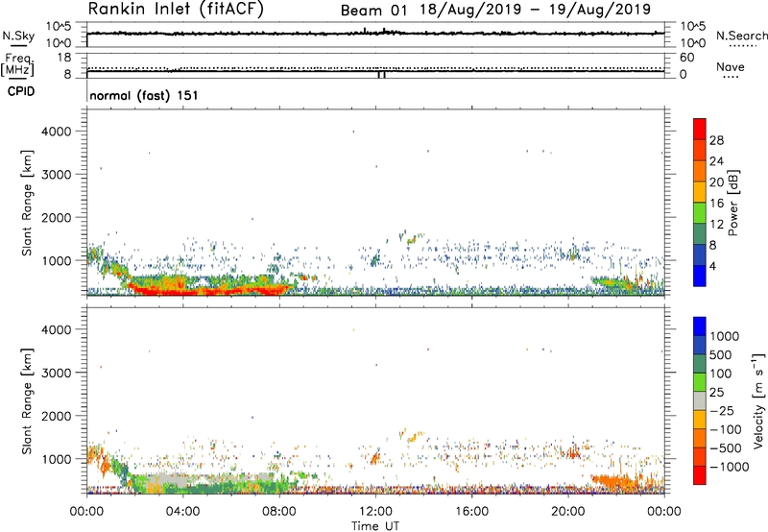Image resolution: width=768 pixels, height=532 pixels.
Task: Click the '04:00' time axis label
Action: tap(182, 512)
